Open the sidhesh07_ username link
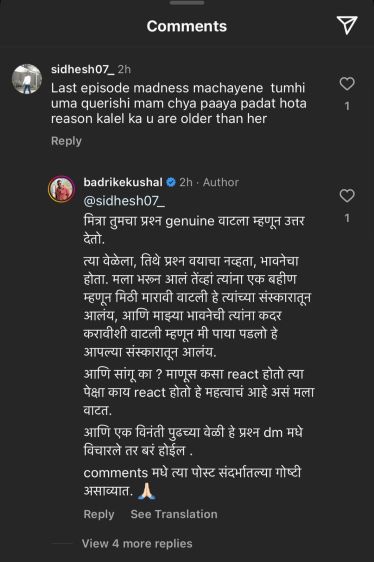374x562 pixels. click(x=83, y=69)
